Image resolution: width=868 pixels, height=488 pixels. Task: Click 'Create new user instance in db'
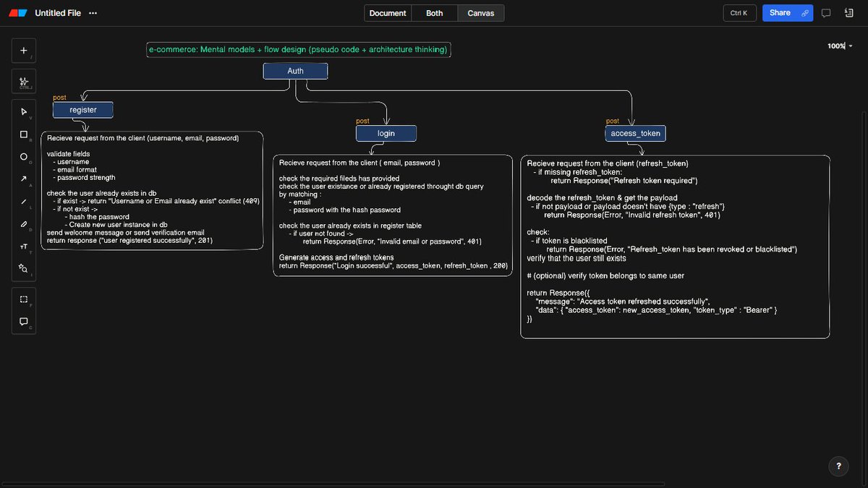point(116,225)
